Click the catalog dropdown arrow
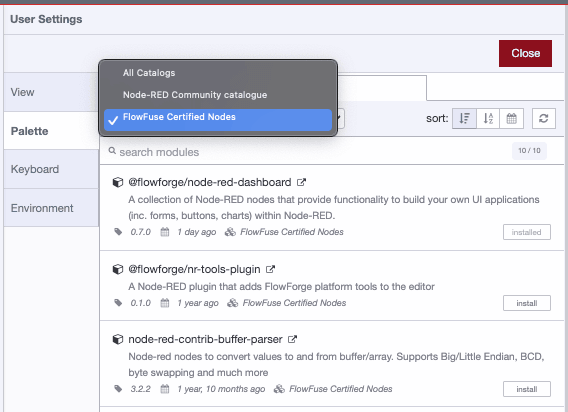Image resolution: width=568 pixels, height=412 pixels. (339, 118)
